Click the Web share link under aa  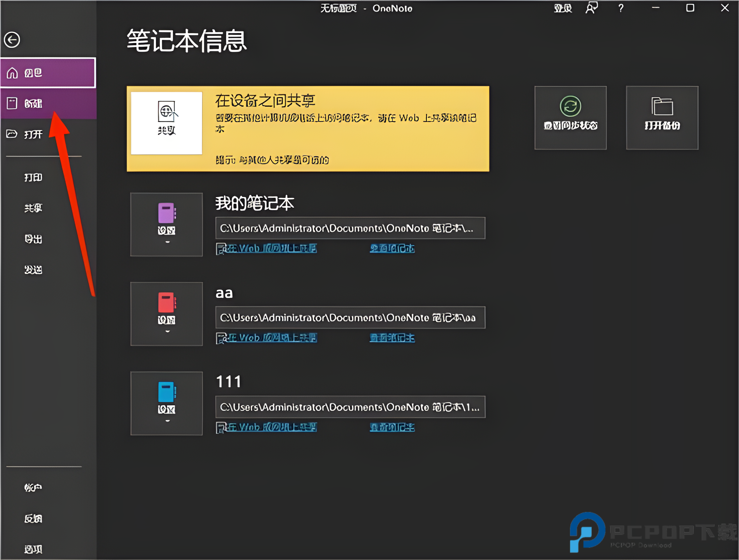coord(267,338)
